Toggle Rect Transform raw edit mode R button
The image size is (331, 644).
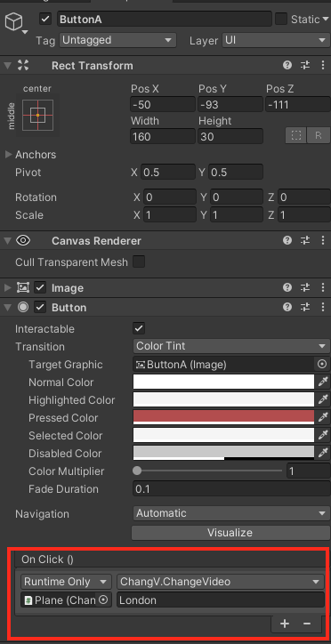(319, 135)
